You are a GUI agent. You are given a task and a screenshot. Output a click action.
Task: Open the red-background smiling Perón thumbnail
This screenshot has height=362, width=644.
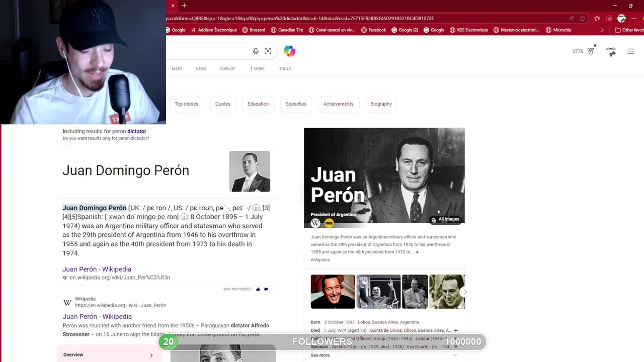pos(333,292)
